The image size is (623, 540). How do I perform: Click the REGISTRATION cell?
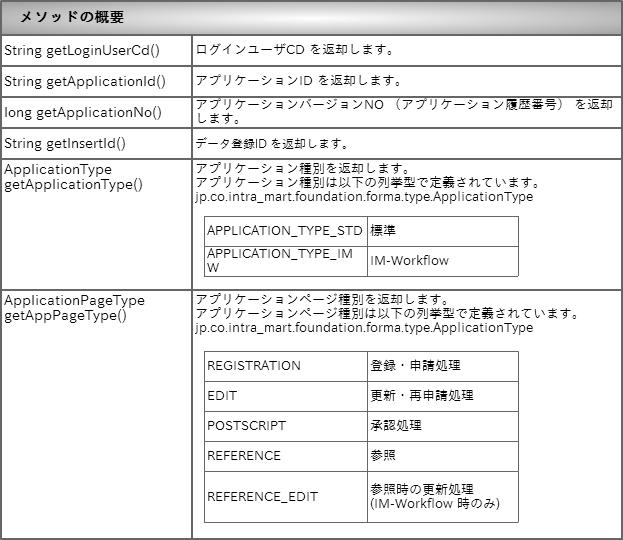[x=286, y=366]
